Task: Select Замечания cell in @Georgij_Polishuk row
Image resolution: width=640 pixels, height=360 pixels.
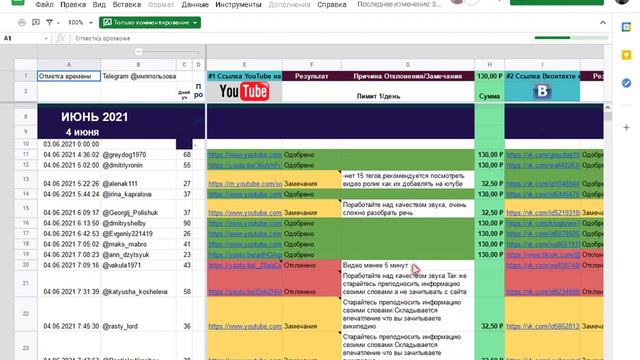Action: pyautogui.click(x=311, y=209)
